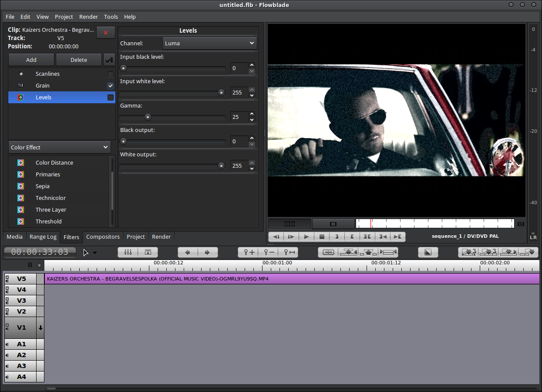Select the Technicolor filter in the list
This screenshot has width=542, height=392.
point(58,198)
